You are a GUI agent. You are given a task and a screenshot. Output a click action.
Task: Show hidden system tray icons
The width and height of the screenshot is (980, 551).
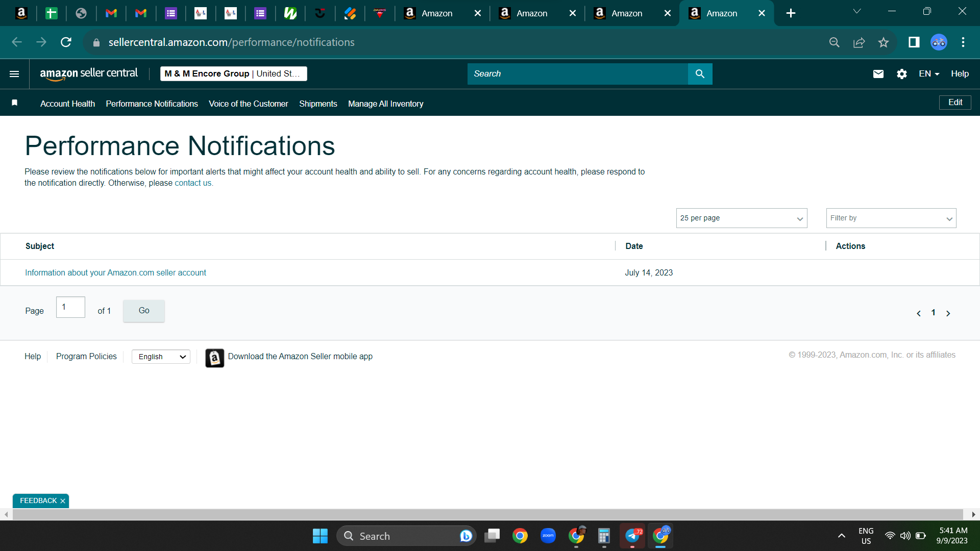(841, 536)
